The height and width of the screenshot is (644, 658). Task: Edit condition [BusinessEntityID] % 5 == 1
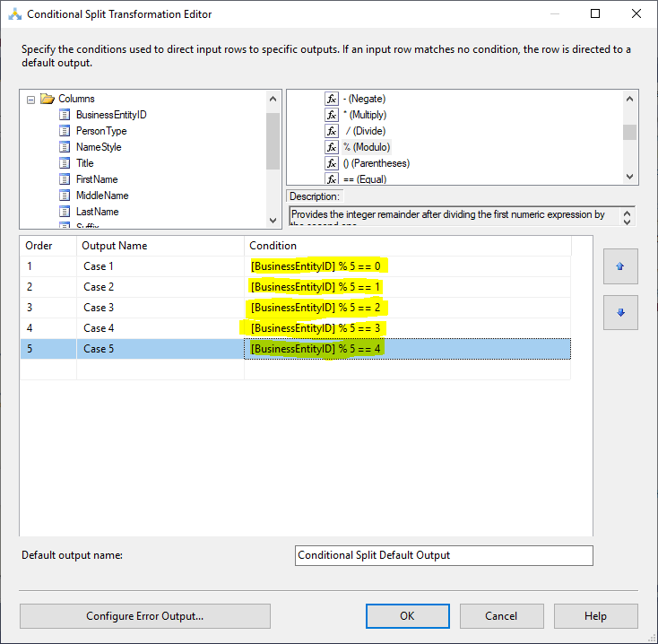pyautogui.click(x=408, y=287)
